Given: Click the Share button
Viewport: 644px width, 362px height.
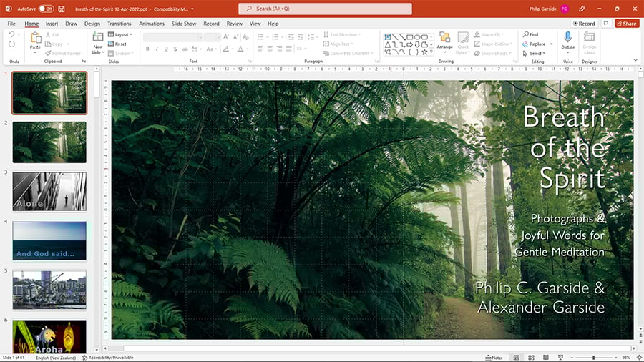Looking at the screenshot, I should pos(627,24).
